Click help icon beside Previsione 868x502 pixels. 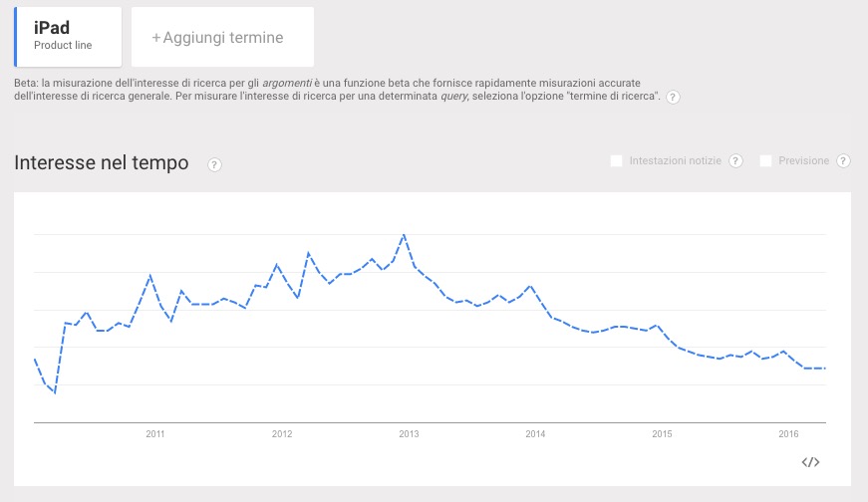click(x=843, y=161)
